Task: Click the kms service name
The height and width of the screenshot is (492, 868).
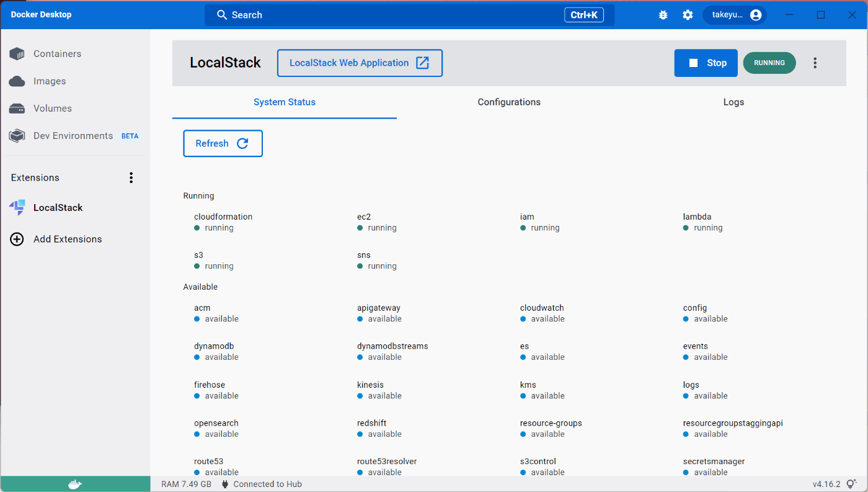Action: [x=528, y=385]
